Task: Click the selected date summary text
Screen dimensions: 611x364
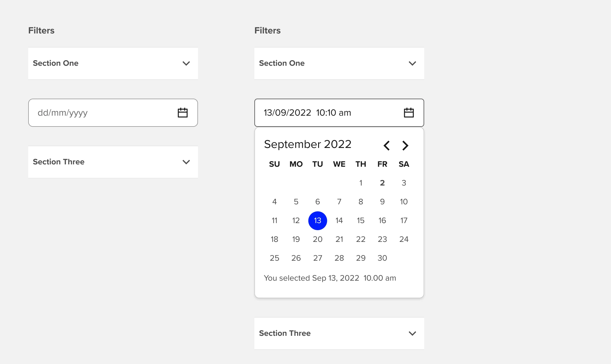Action: tap(330, 278)
